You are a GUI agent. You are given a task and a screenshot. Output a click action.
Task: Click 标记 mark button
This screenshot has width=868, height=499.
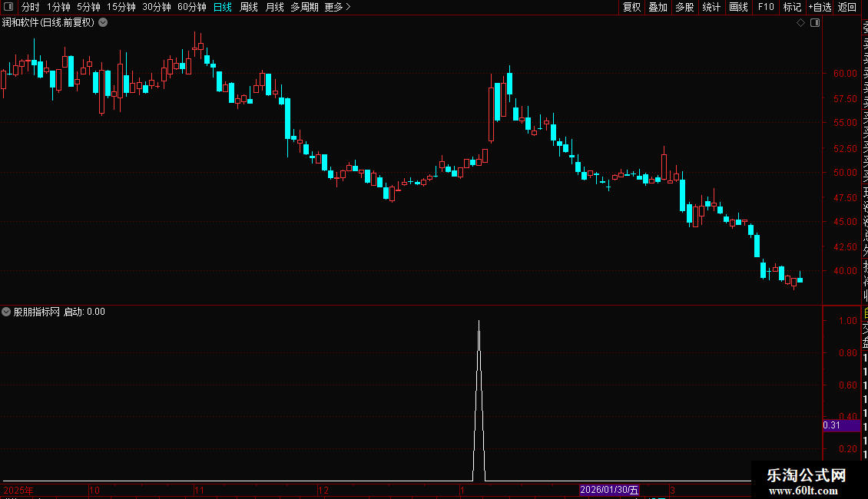[792, 7]
